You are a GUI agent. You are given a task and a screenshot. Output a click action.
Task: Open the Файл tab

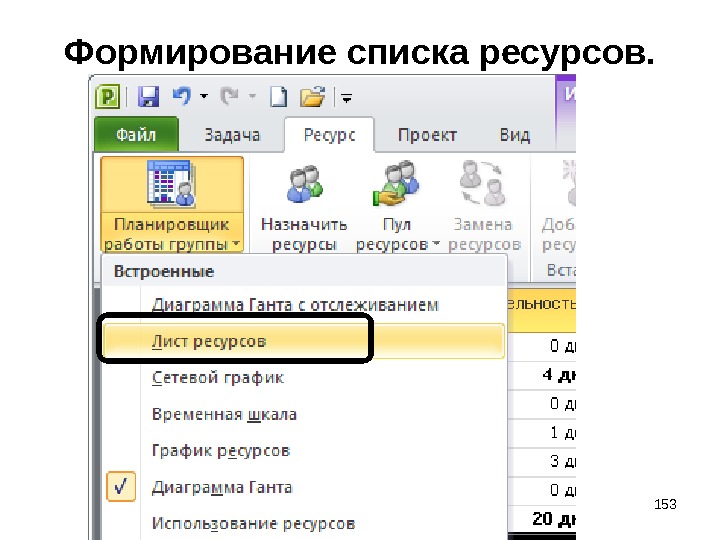(136, 135)
